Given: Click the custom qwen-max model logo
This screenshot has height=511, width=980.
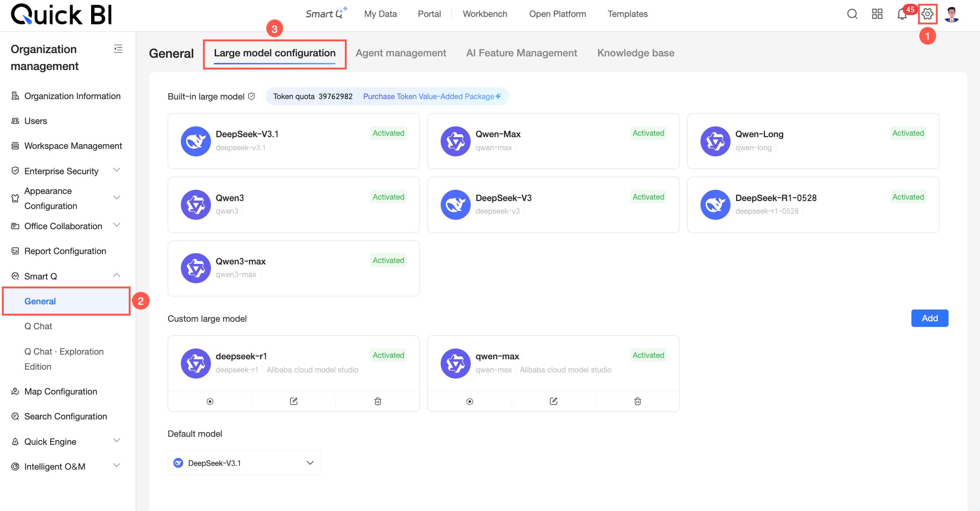Looking at the screenshot, I should [x=456, y=363].
